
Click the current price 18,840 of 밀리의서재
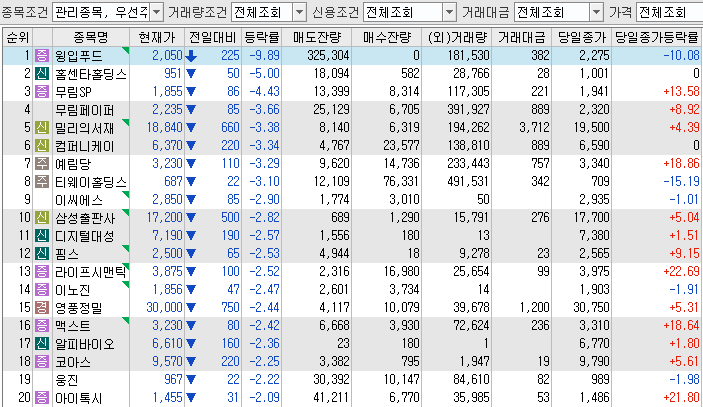coord(165,128)
